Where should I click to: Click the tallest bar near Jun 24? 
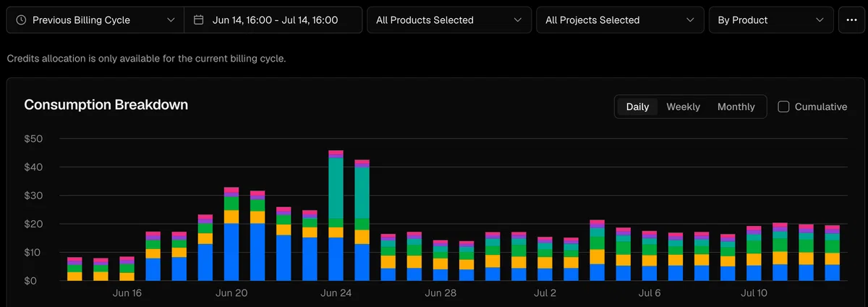point(336,216)
